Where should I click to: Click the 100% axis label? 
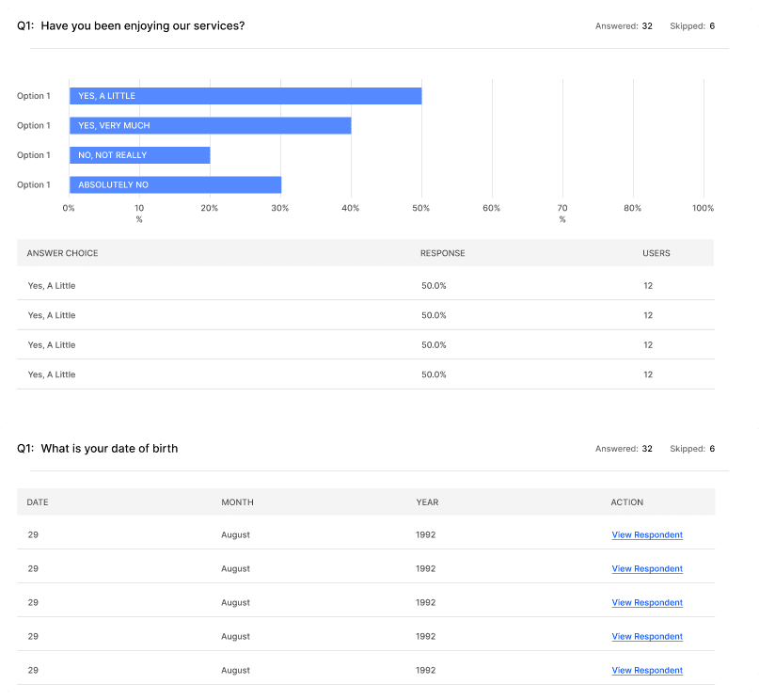click(703, 208)
